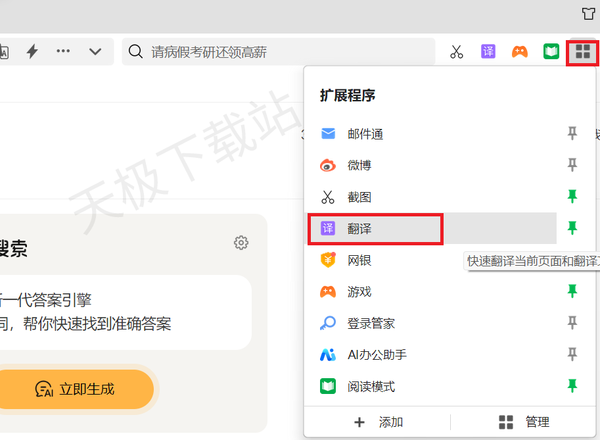Click the 管理 button to manage extensions
Viewport: 600px width, 440px height.
tap(524, 422)
